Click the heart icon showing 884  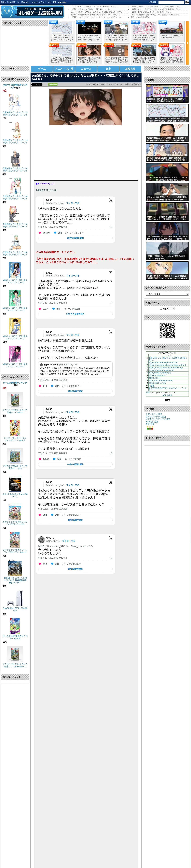pos(40,515)
